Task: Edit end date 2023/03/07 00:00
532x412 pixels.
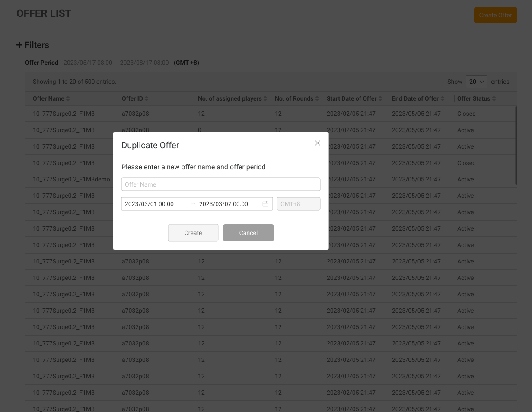Action: (x=223, y=204)
